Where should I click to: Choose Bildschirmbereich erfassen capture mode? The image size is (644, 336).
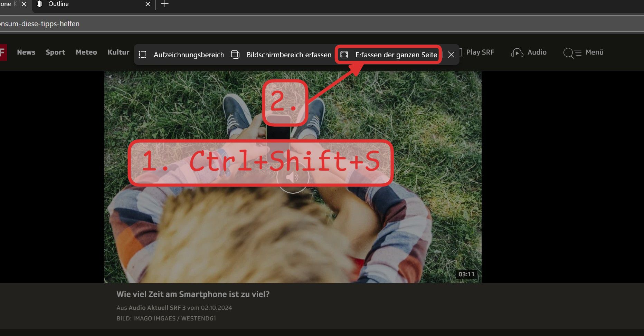click(x=282, y=55)
